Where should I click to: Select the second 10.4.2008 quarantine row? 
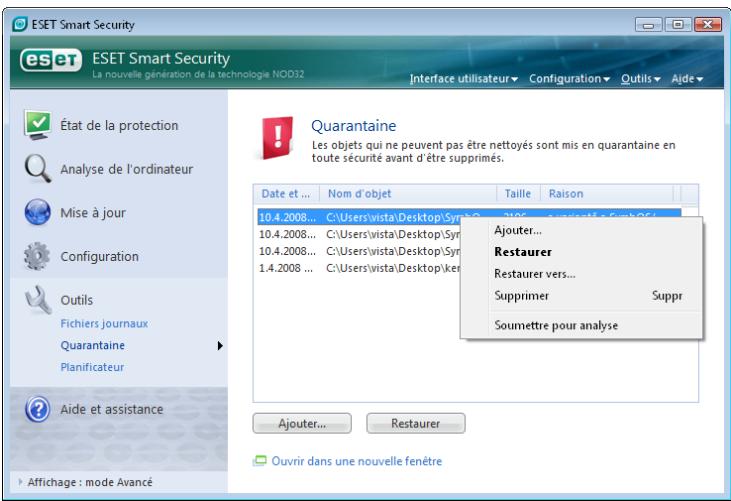click(359, 234)
